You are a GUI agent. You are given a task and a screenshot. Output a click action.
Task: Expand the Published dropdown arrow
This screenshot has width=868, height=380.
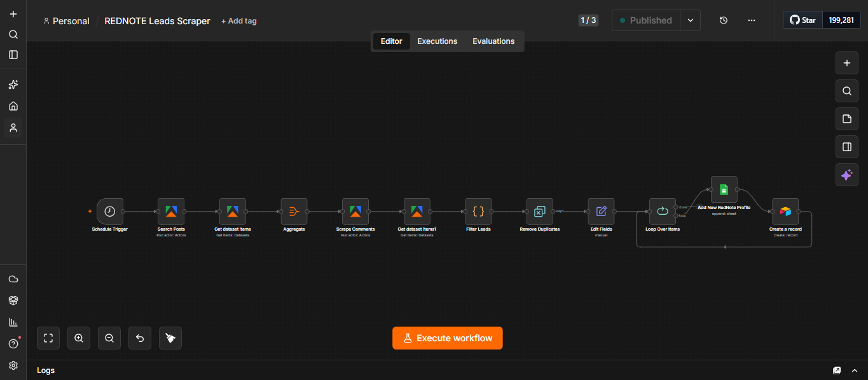tap(691, 20)
